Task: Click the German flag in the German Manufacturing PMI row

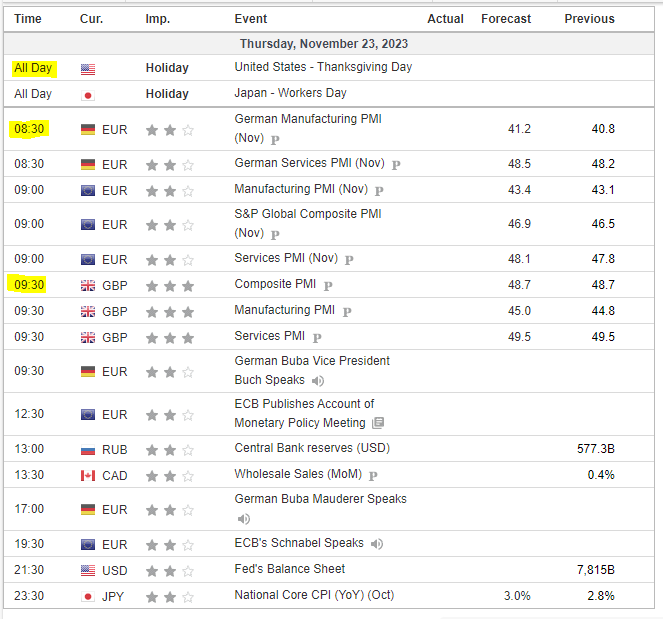Action: pos(88,130)
